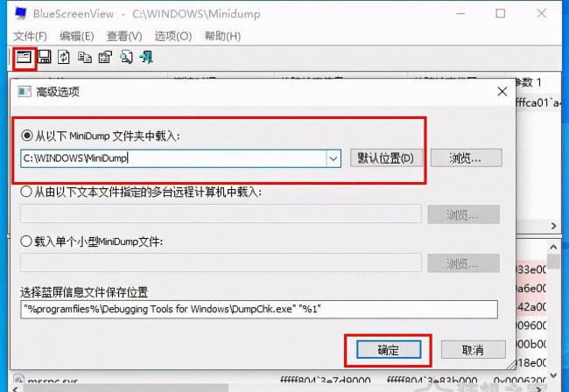This screenshot has width=569, height=392.
Task: Click the 取消 button
Action: 474,350
